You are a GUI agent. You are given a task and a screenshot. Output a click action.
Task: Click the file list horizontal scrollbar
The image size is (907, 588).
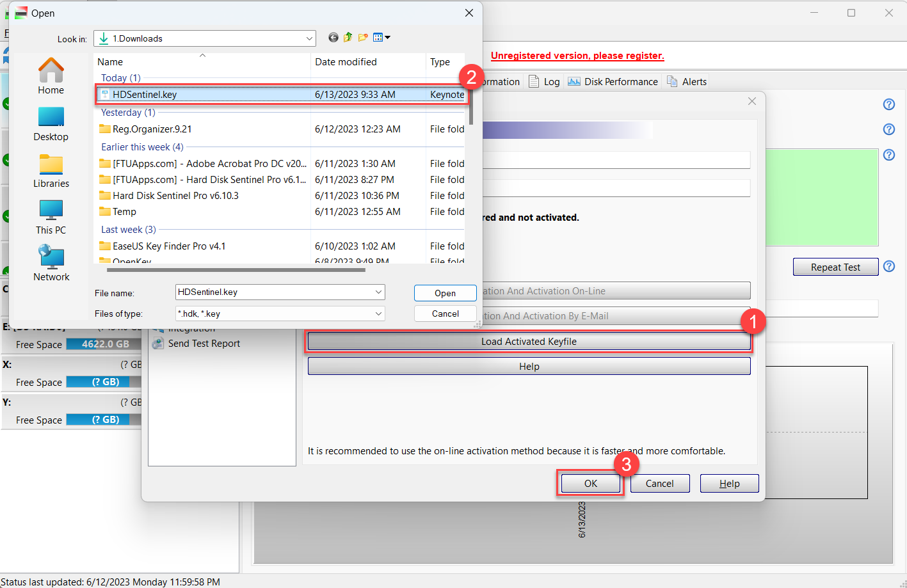pyautogui.click(x=236, y=270)
